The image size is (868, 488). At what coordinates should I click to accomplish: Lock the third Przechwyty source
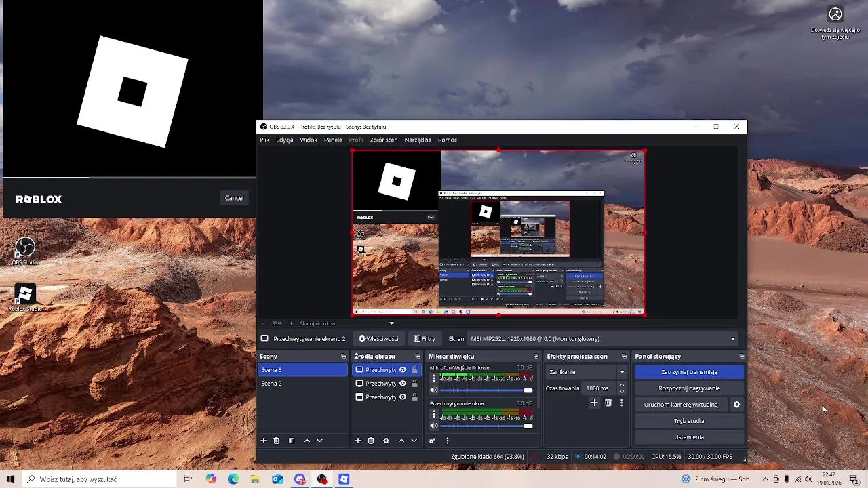pyautogui.click(x=414, y=397)
